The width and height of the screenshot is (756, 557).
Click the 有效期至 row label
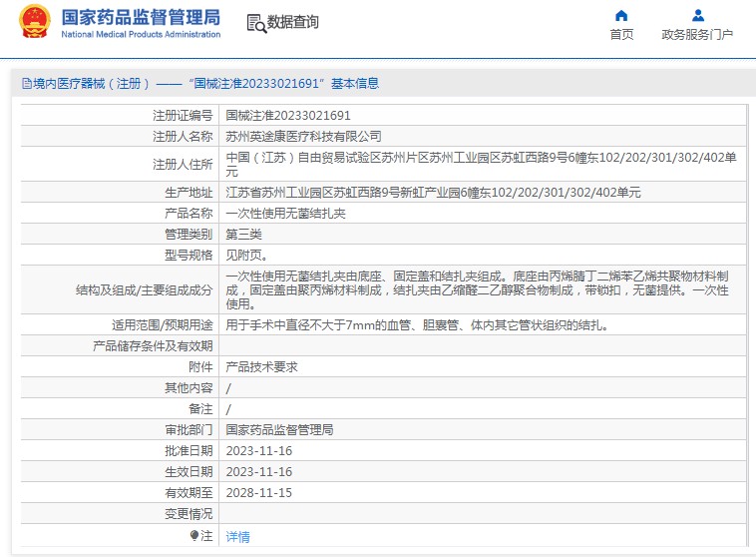(189, 493)
